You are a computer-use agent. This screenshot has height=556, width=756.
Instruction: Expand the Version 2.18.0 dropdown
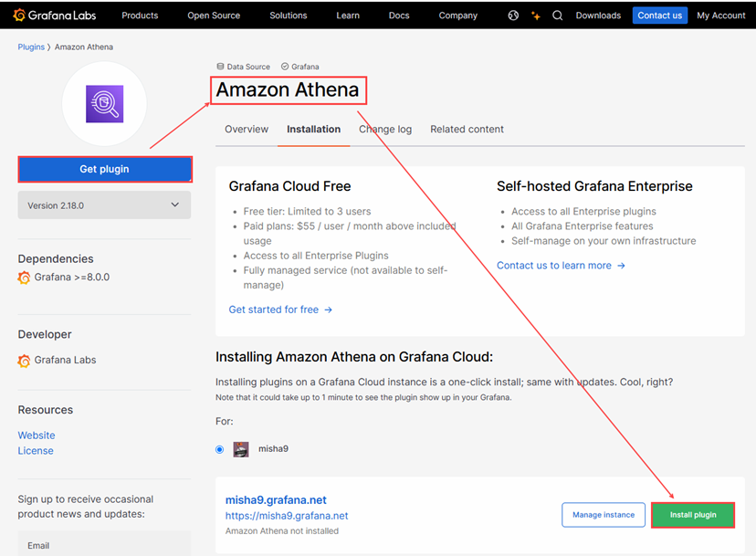[104, 205]
